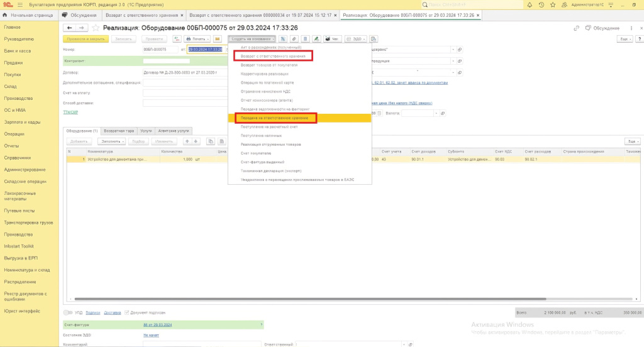Move table row up with arrow icon
644x347 pixels.
[x=187, y=141]
